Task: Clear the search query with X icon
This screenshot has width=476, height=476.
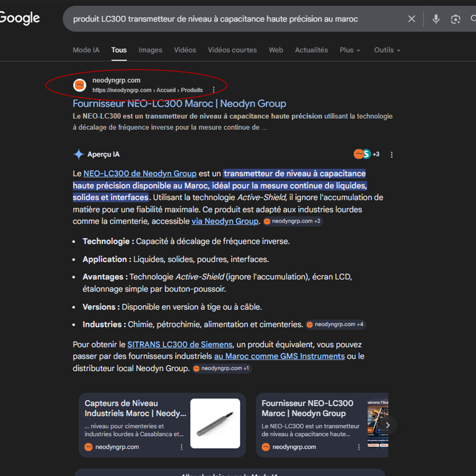Action: [411, 19]
